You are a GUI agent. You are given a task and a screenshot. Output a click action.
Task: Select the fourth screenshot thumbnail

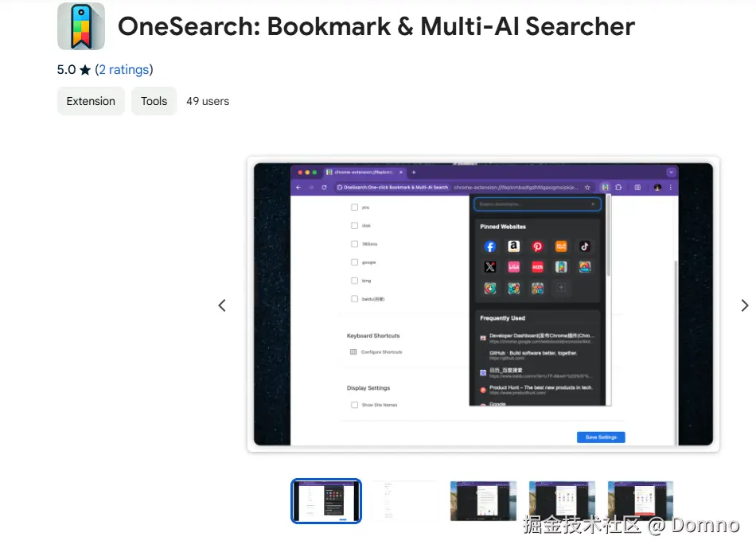(x=562, y=501)
